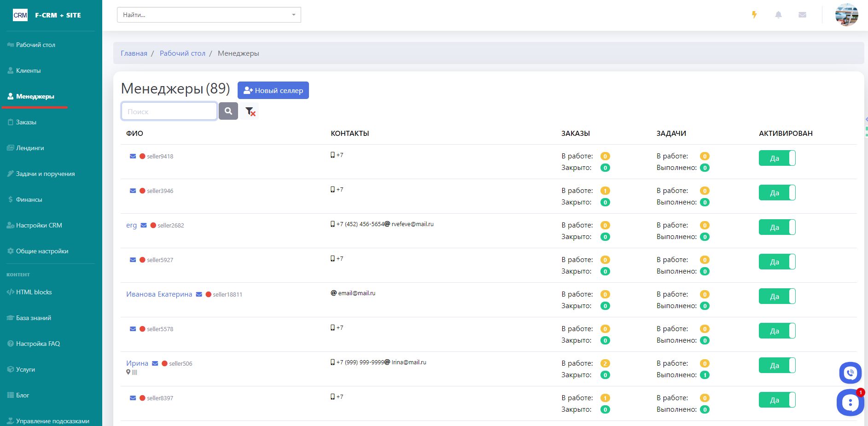The width and height of the screenshot is (868, 426).
Task: Click the Главная breadcrumb link
Action: [134, 53]
